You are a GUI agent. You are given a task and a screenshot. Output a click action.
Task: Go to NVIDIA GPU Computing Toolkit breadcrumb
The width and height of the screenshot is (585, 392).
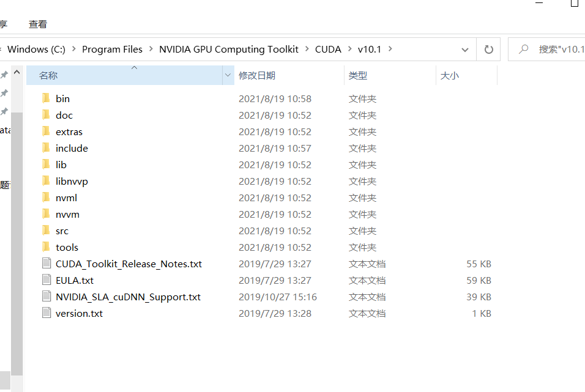click(229, 50)
